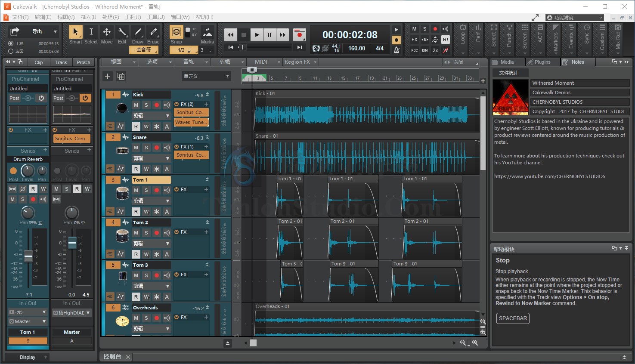
Task: Open the 导出 dropdown arrow
Action: pyautogui.click(x=55, y=31)
